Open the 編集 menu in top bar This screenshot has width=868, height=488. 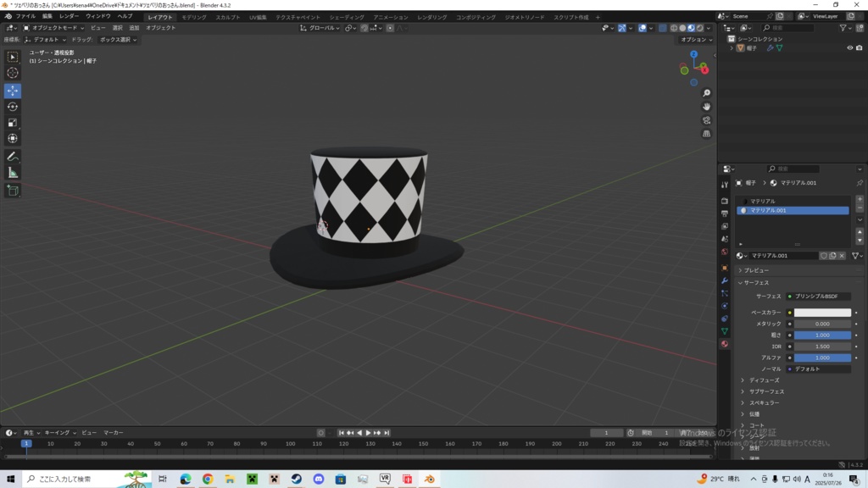tap(47, 17)
